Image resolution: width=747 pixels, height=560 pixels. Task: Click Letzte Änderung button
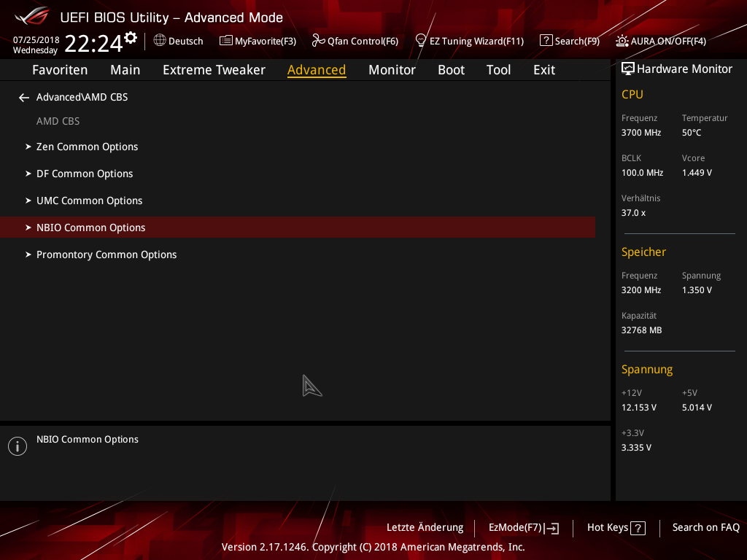click(425, 528)
